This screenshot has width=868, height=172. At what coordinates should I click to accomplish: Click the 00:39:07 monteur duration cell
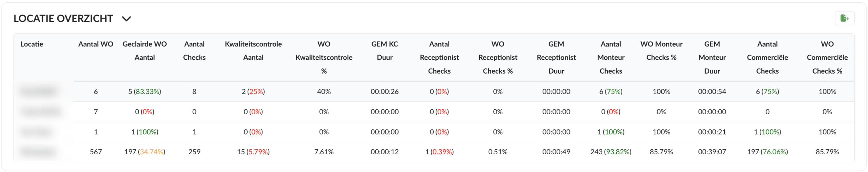pos(712,152)
